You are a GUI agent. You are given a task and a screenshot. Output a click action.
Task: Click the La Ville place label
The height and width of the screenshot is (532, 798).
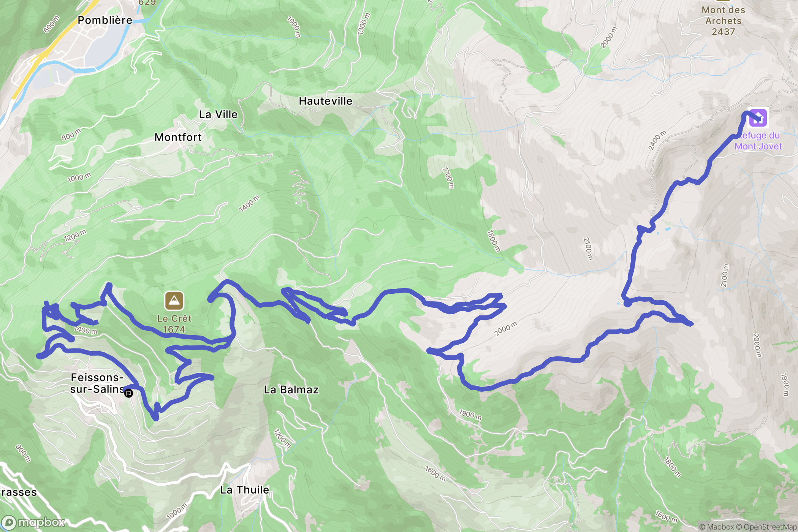tap(218, 114)
